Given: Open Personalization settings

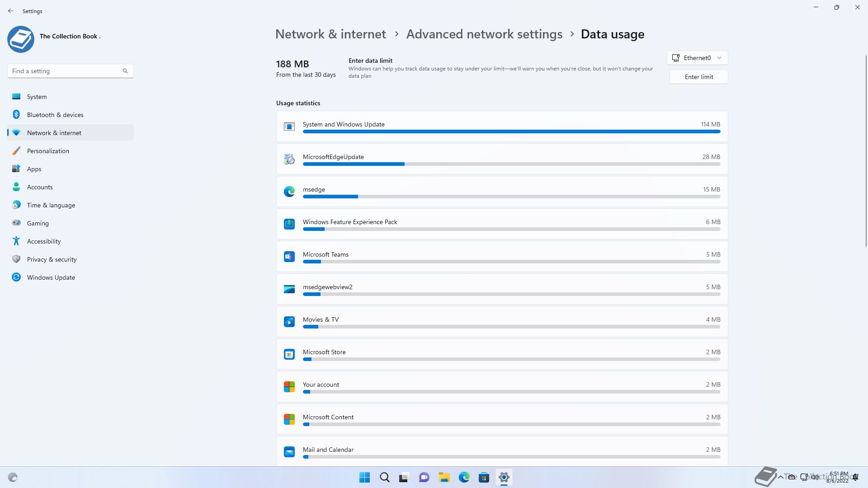Looking at the screenshot, I should [70, 151].
